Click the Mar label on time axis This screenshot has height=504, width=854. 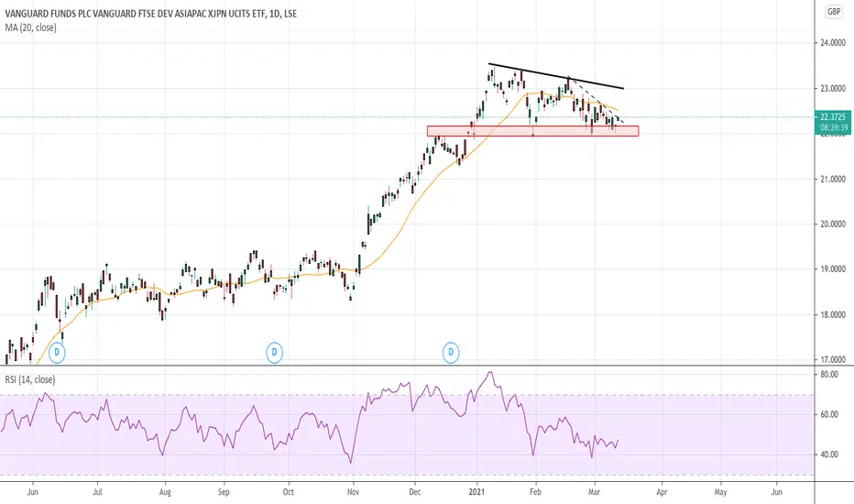594,491
